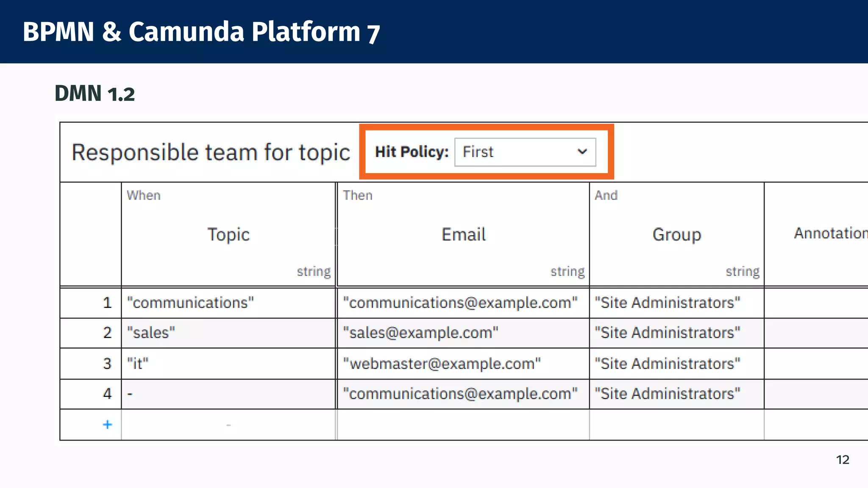Click rule number 1 row header
This screenshot has width=868, height=488.
pyautogui.click(x=91, y=303)
